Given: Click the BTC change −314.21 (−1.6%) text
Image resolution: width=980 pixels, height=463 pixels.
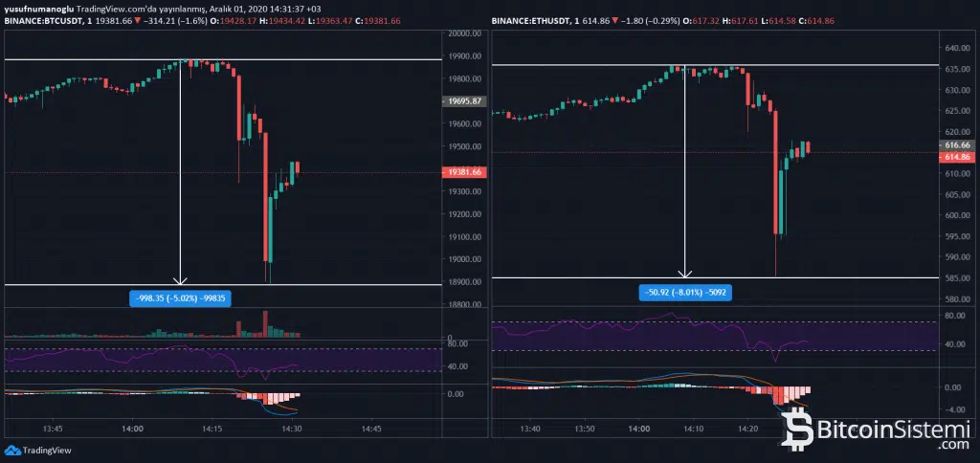Looking at the screenshot, I should [x=174, y=21].
